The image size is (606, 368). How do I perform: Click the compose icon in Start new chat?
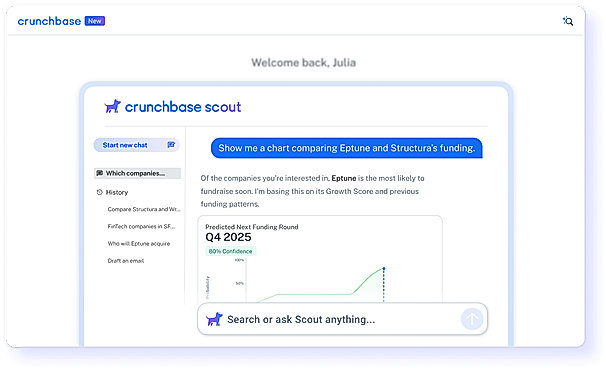click(171, 145)
